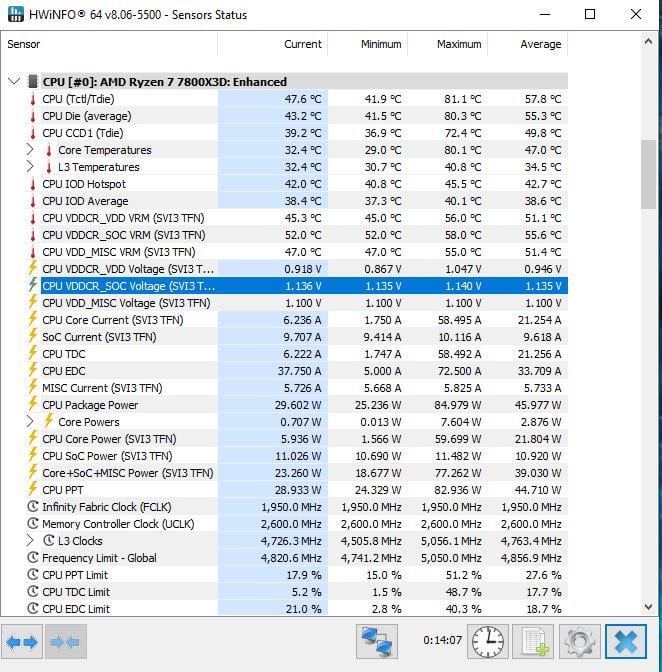
Task: Collapse the CPU [#0] AMD Ryzen 7 7800X3D group
Action: click(x=14, y=81)
